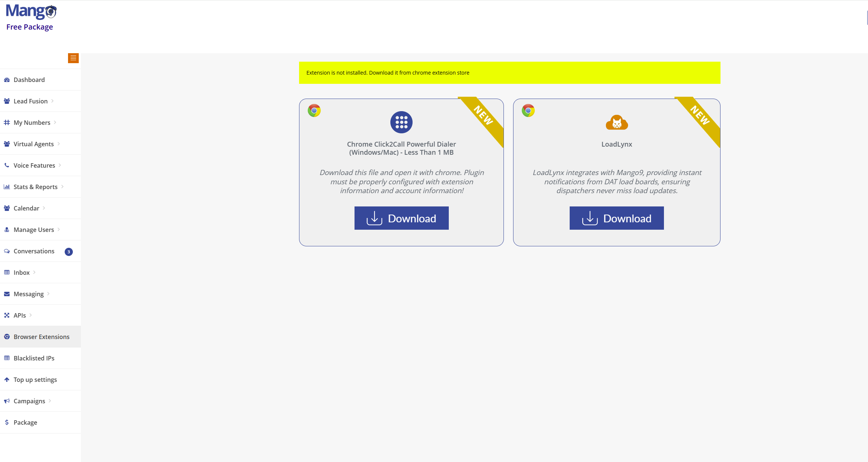The height and width of the screenshot is (462, 868).
Task: Select the My Numbers hashtag icon
Action: pyautogui.click(x=7, y=122)
